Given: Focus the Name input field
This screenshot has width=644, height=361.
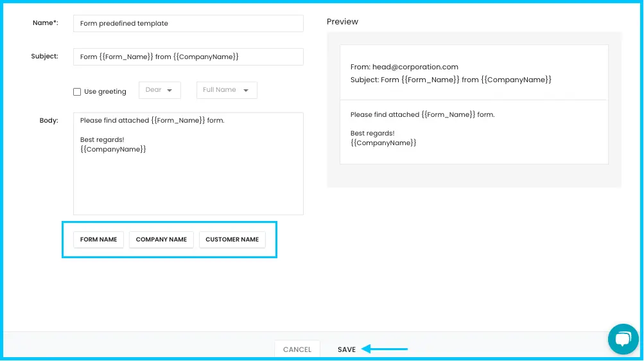Looking at the screenshot, I should coord(188,23).
